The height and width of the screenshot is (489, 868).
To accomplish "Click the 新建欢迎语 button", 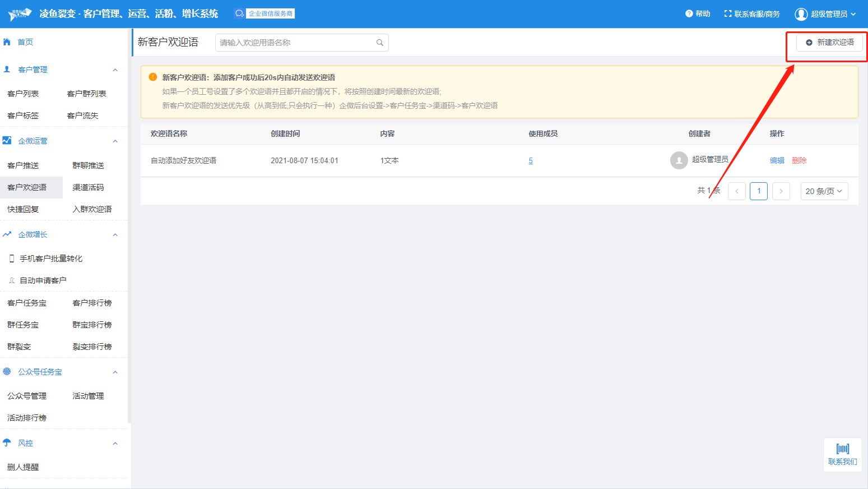I will pyautogui.click(x=829, y=43).
